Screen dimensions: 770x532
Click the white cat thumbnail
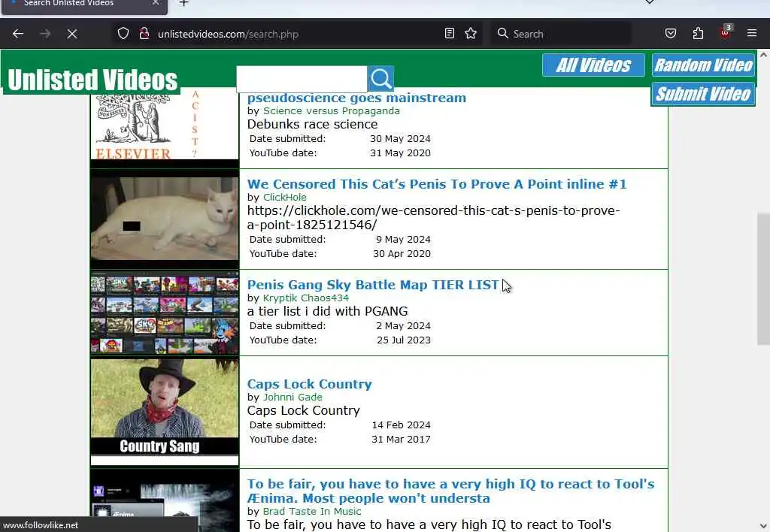coord(165,219)
